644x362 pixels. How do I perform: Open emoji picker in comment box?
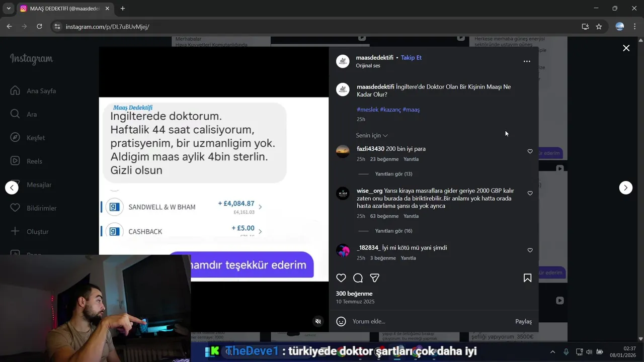coord(341,321)
